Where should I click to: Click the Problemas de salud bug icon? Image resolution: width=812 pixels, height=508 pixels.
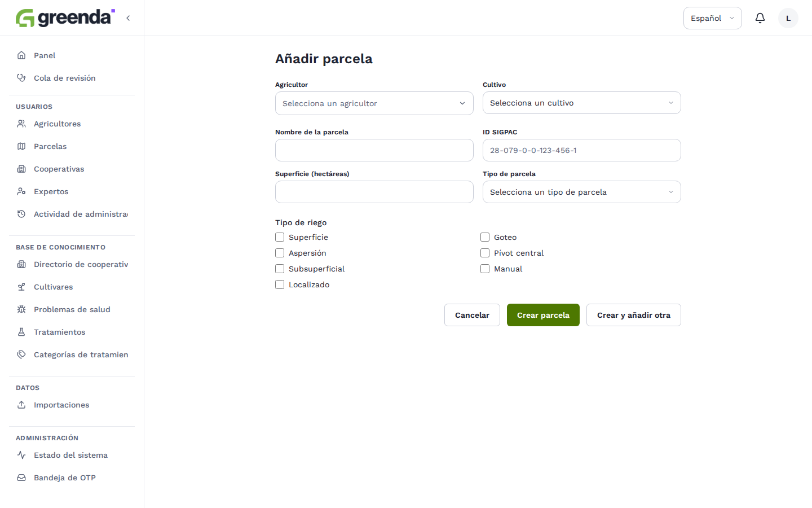click(x=21, y=309)
